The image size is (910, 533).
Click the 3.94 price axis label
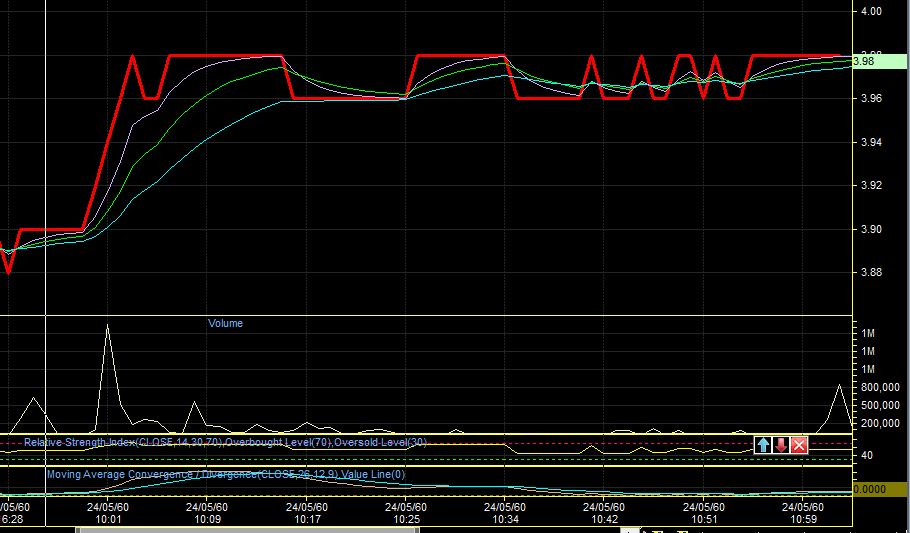pyautogui.click(x=872, y=142)
